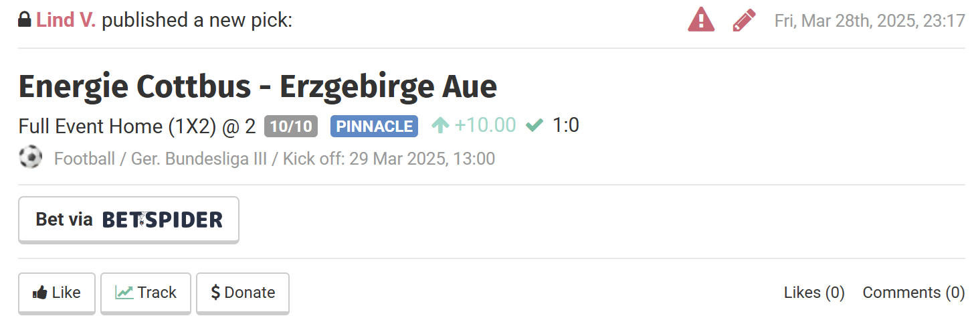Screen dimensions: 980x320
Task: Click the Bet via Betspider button
Action: 128,220
